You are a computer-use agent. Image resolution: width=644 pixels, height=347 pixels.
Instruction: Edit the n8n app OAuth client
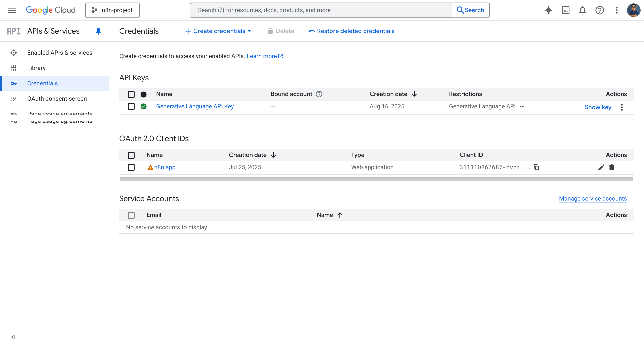click(601, 167)
